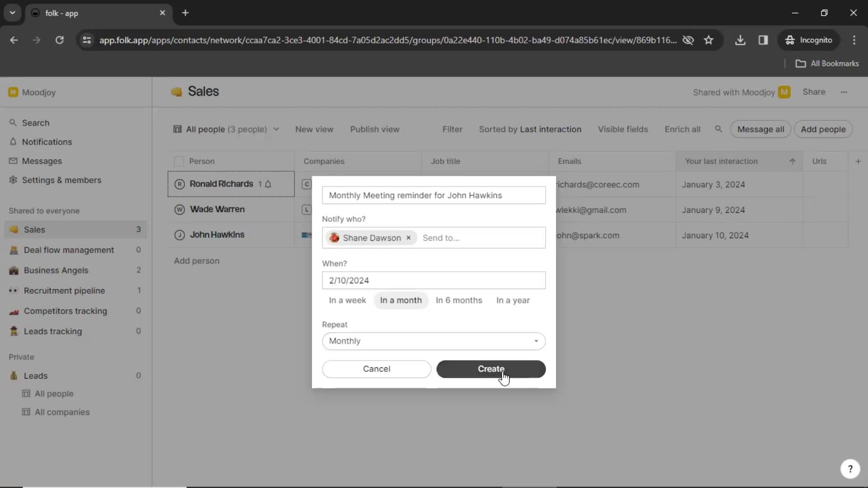The height and width of the screenshot is (488, 868).
Task: Click the Filter icon in toolbar
Action: (x=452, y=129)
